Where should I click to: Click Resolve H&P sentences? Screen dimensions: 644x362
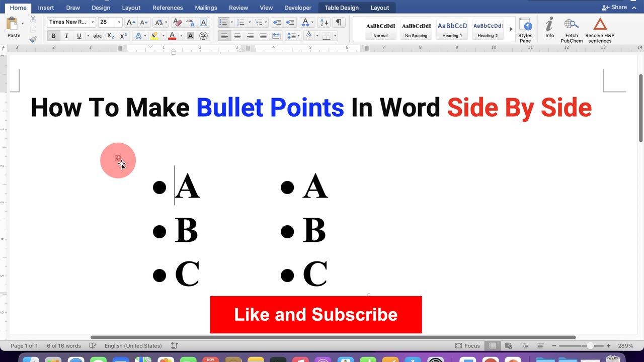600,30
